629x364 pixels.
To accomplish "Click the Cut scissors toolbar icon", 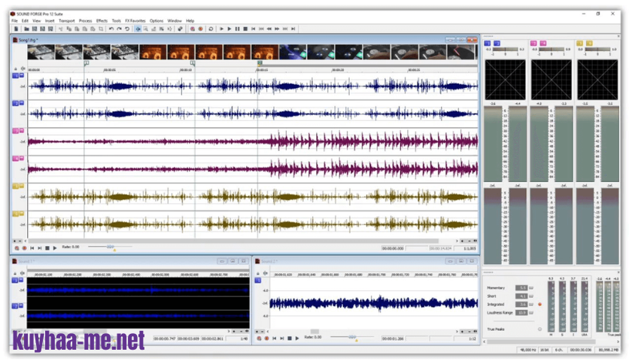I will (61, 29).
